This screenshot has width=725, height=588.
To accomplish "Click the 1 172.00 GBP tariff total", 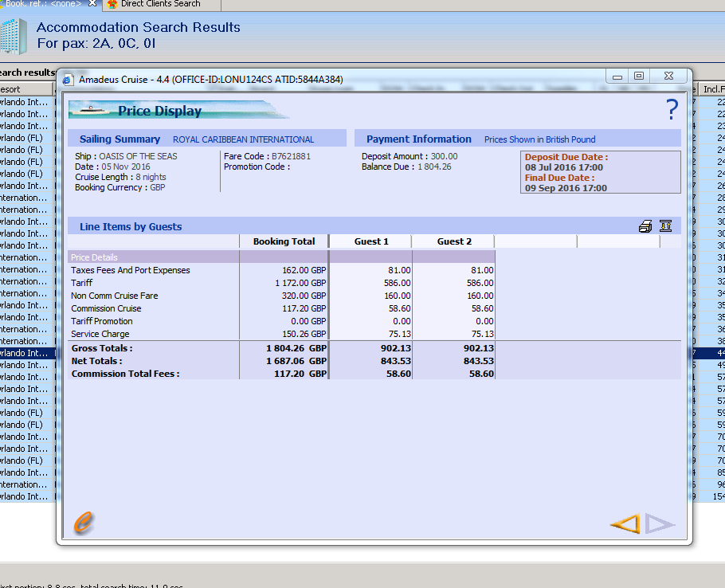I will 300,282.
